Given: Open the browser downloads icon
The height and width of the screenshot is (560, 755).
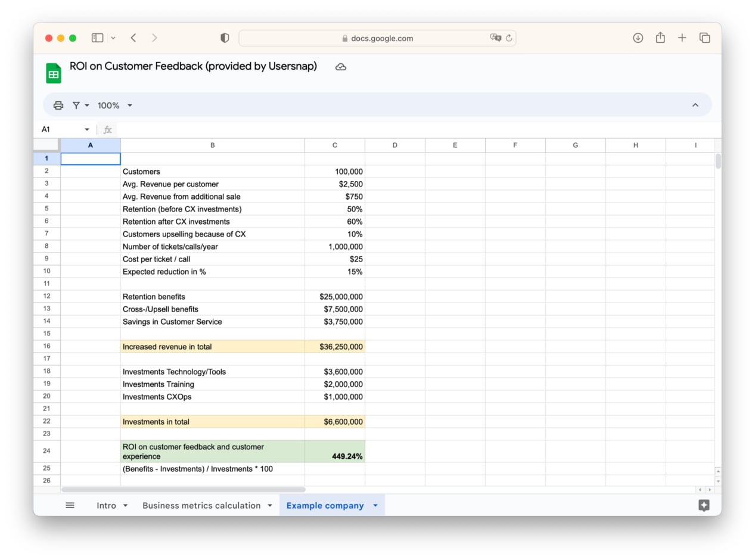Looking at the screenshot, I should coord(638,38).
